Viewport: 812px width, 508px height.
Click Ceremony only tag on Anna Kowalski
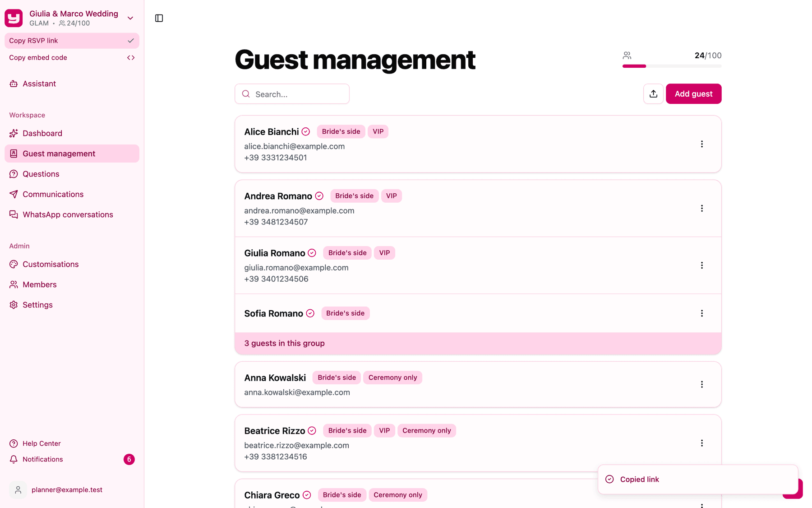click(392, 378)
